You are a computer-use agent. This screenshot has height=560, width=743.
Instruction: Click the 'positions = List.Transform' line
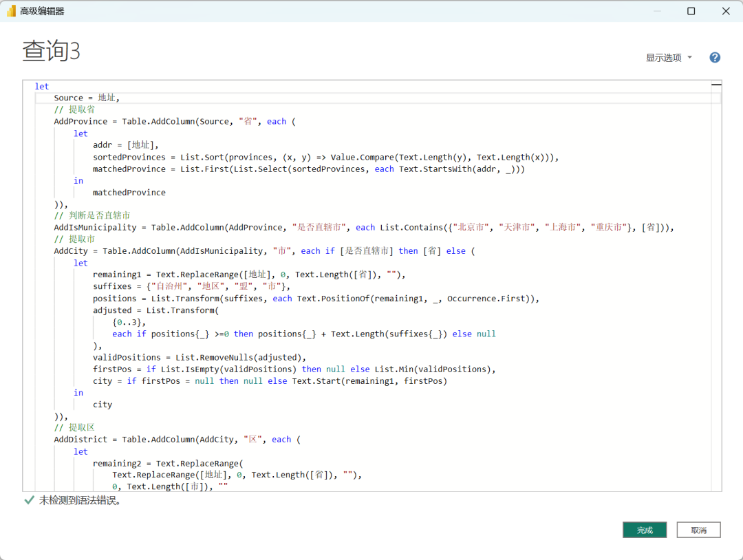pos(316,299)
